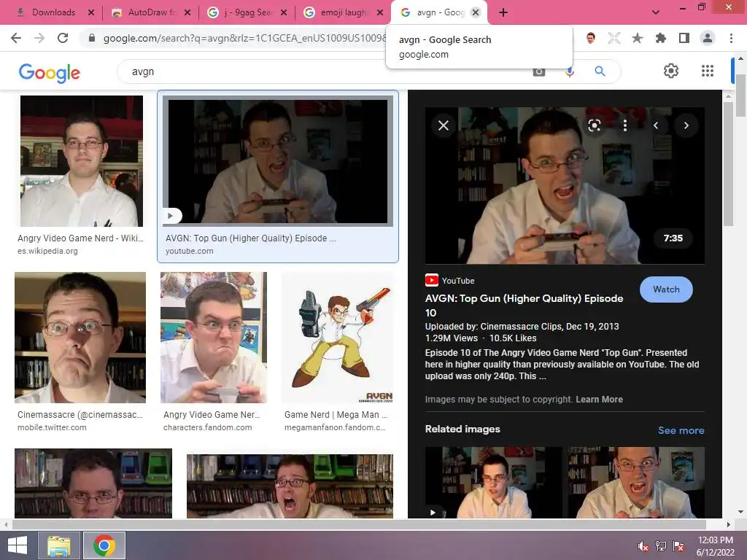Click the mobile.twitter.com source text

click(x=52, y=427)
